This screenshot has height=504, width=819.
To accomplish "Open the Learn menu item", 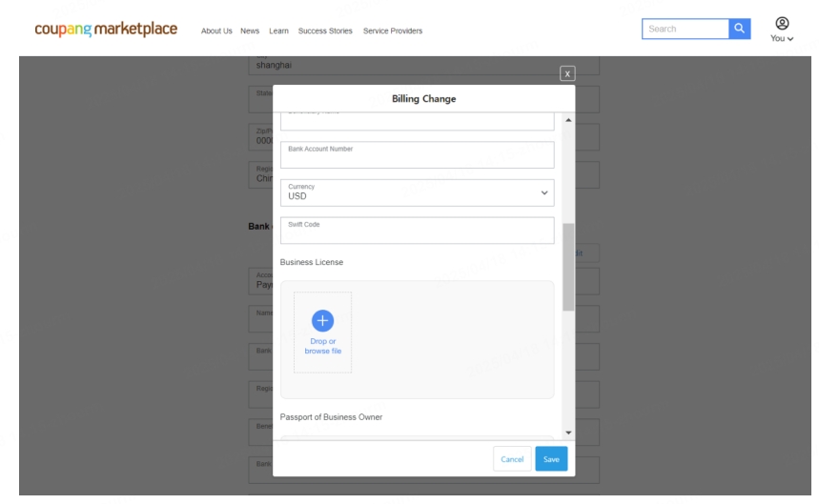I will [279, 30].
